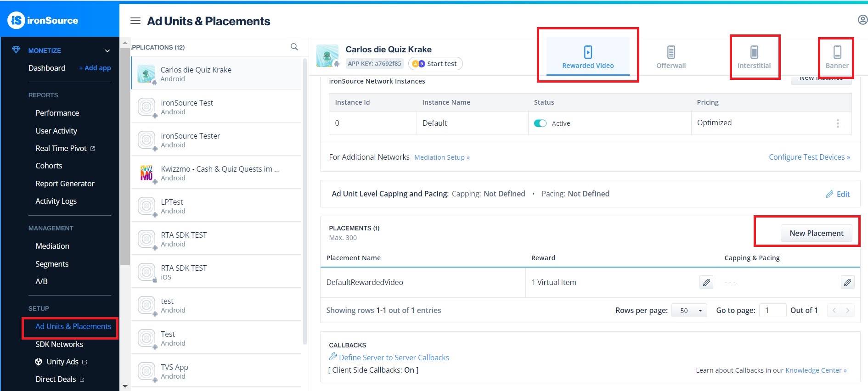The height and width of the screenshot is (391, 868).
Task: Switch to the Banner tab
Action: point(837,57)
